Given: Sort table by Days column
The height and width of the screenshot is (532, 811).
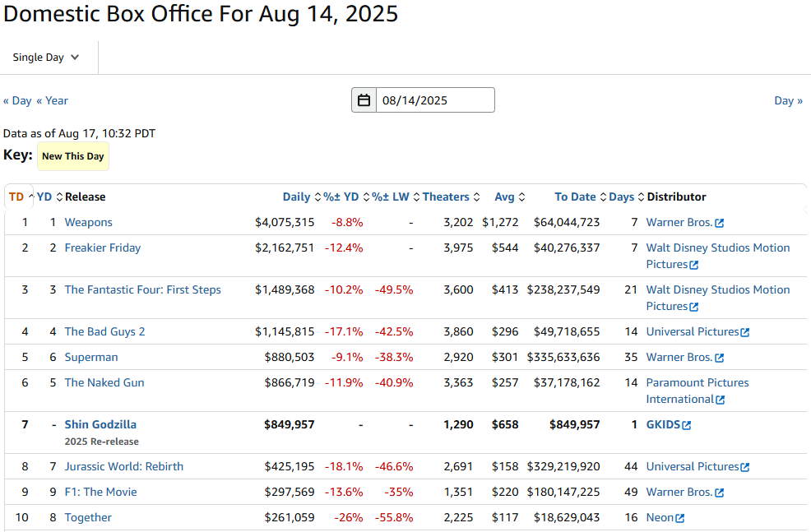Looking at the screenshot, I should click(x=627, y=197).
